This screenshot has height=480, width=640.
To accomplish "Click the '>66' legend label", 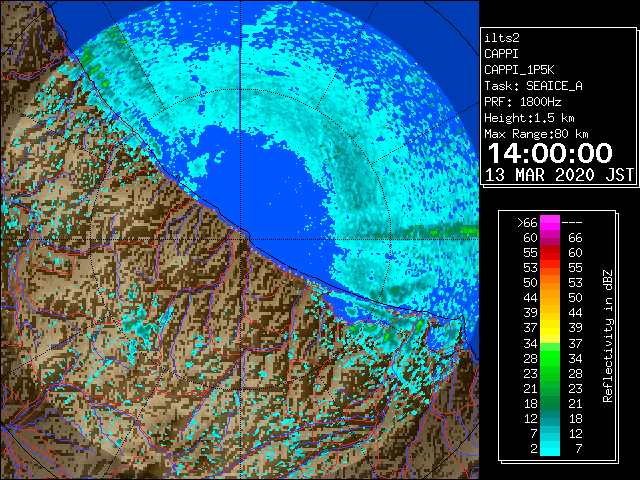I will (527, 222).
